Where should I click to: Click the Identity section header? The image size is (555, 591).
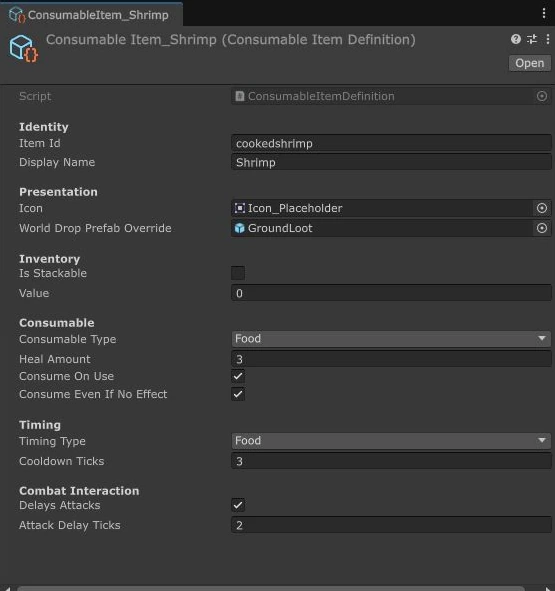(x=44, y=127)
